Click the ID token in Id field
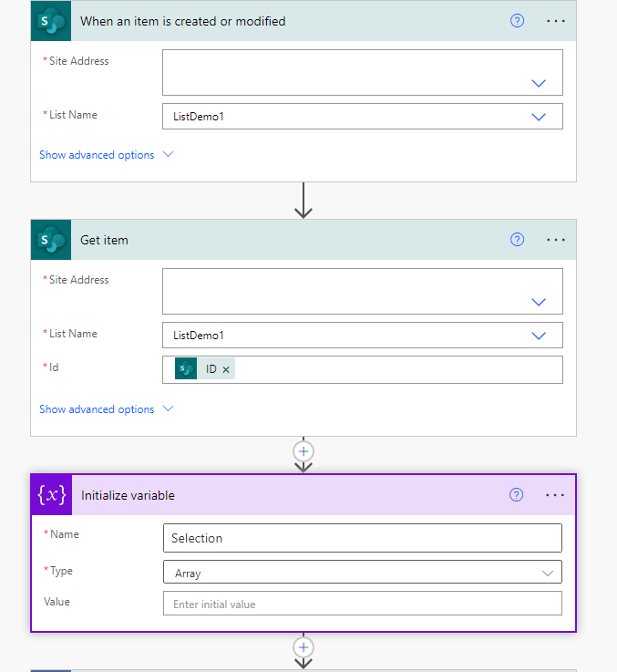Image resolution: width=617 pixels, height=672 pixels. point(205,368)
